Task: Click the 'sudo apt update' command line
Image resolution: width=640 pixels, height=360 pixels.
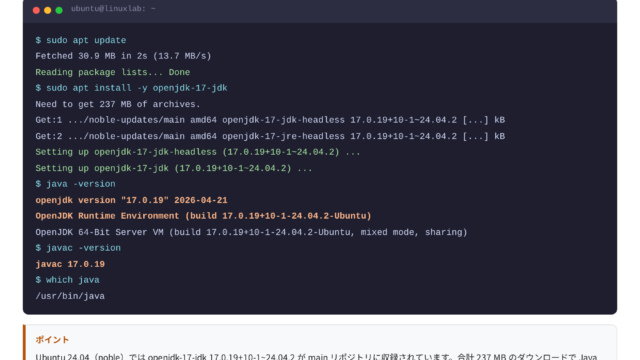Action: point(81,40)
